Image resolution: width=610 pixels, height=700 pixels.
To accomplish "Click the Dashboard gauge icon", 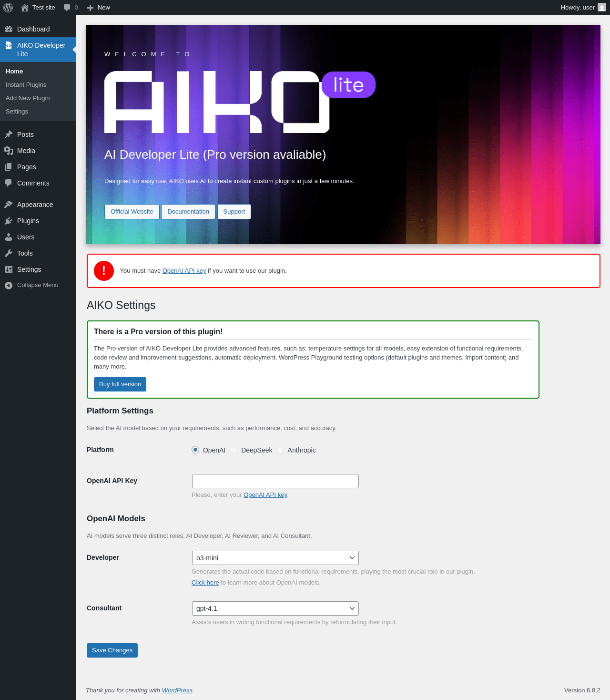I will click(9, 29).
